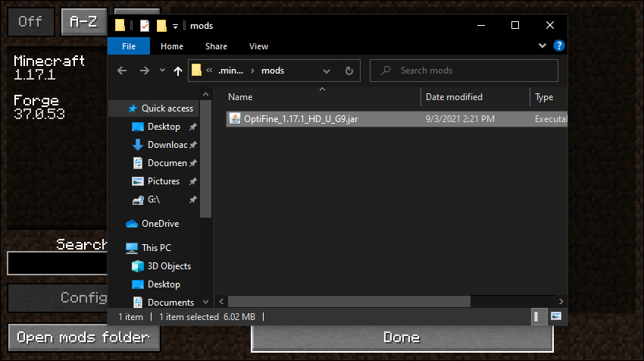The width and height of the screenshot is (644, 361).
Task: Select A-Z sorting button in Minecraft
Action: coord(83,21)
